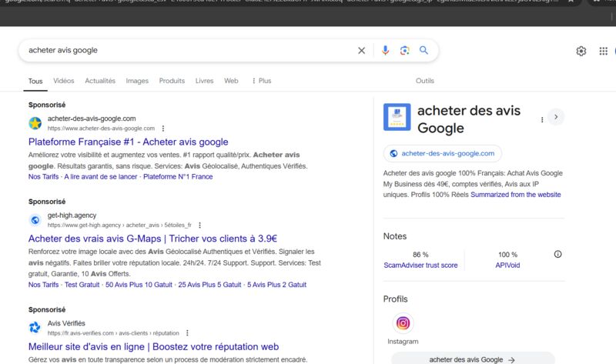The width and height of the screenshot is (616, 364).
Task: Click the globe favicon of get-high.agency
Action: pos(35,220)
